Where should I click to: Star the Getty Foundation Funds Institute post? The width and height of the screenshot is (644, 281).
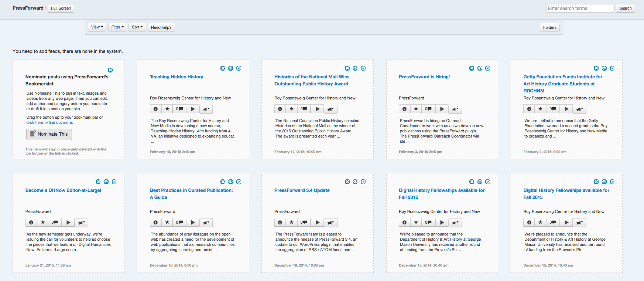(541, 109)
